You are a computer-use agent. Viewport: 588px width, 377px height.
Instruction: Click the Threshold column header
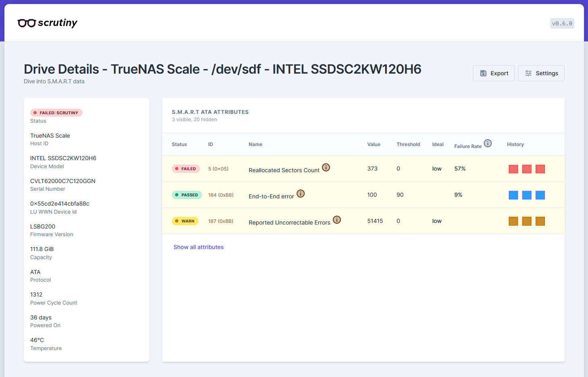pos(409,144)
